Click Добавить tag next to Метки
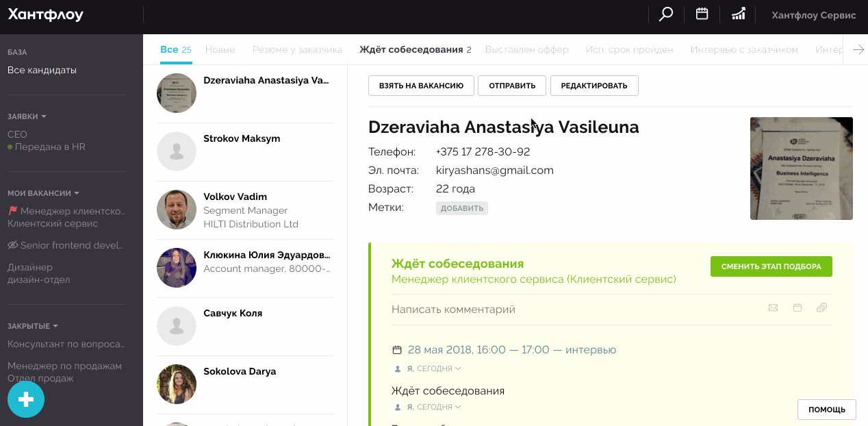This screenshot has height=426, width=868. (x=461, y=208)
